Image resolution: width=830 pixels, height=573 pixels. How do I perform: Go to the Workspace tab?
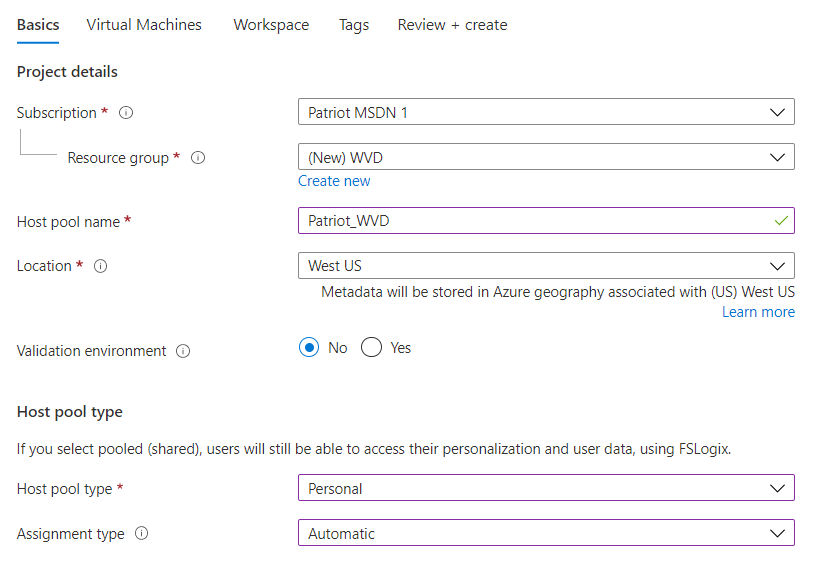click(x=271, y=25)
